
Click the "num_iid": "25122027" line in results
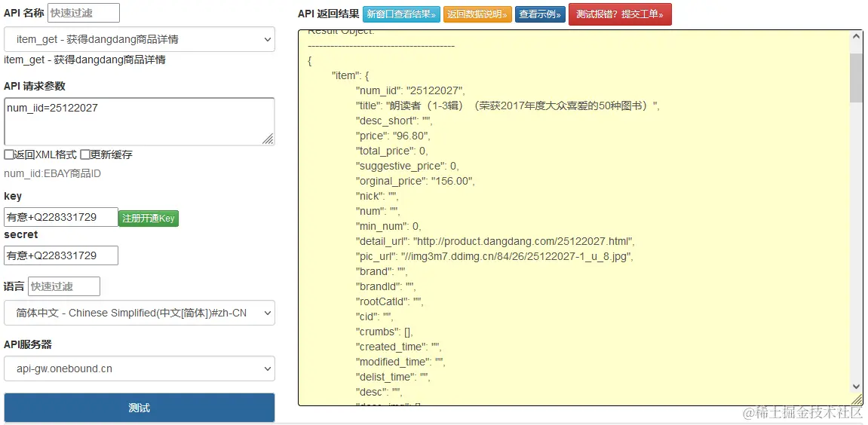[410, 90]
